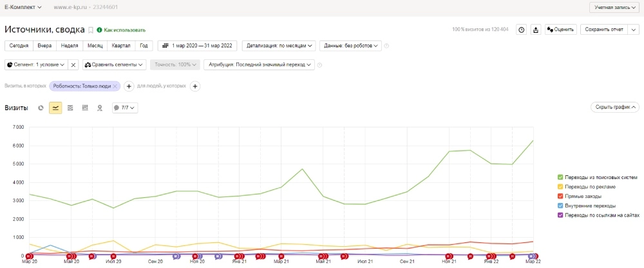Select the Месяц period tab

pos(95,46)
